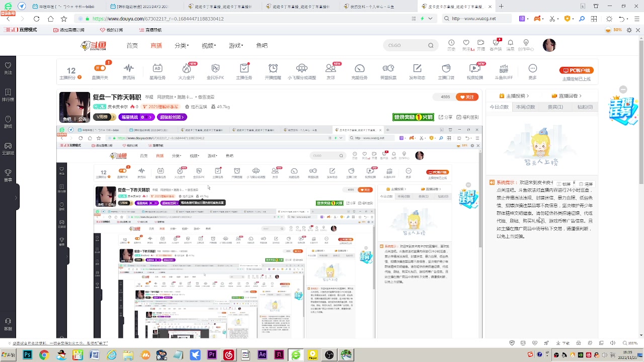This screenshot has height=362, width=644.
Task: Open the user profile avatar in header
Action: click(x=549, y=45)
